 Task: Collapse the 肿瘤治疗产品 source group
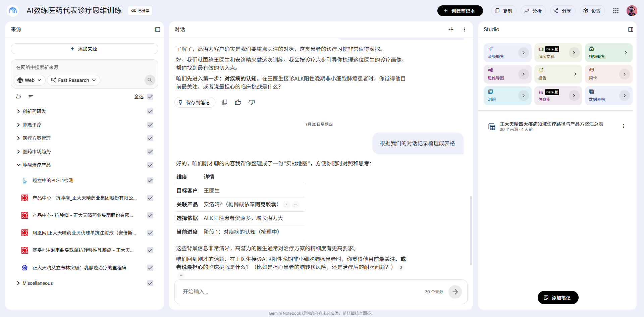(18, 165)
